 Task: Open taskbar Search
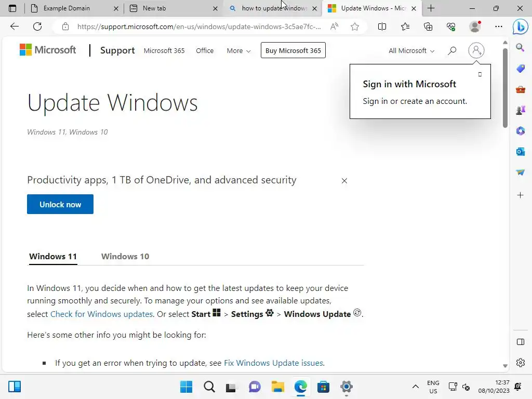[209, 387]
